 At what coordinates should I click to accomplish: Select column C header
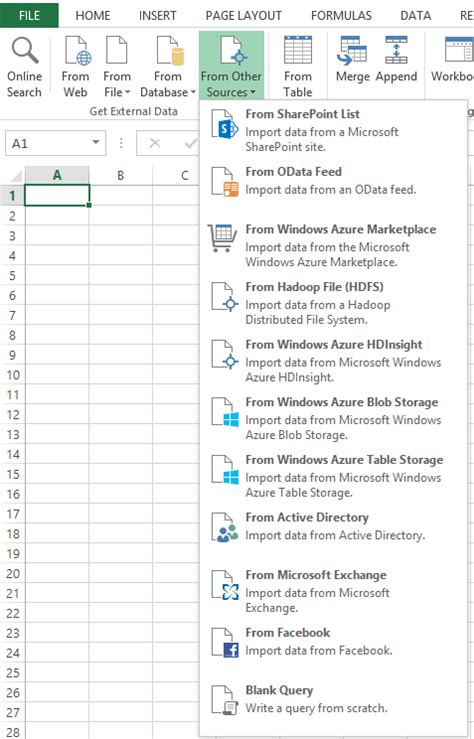coord(184,175)
